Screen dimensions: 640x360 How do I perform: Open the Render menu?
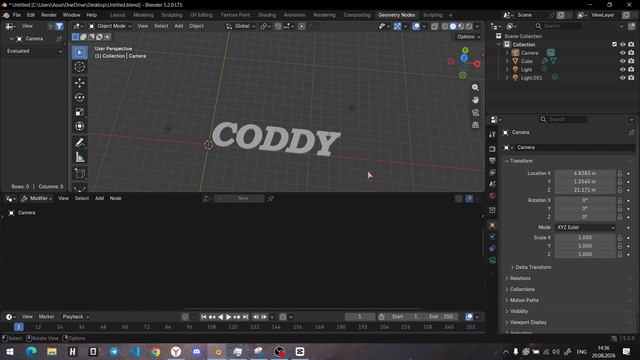pyautogui.click(x=49, y=15)
